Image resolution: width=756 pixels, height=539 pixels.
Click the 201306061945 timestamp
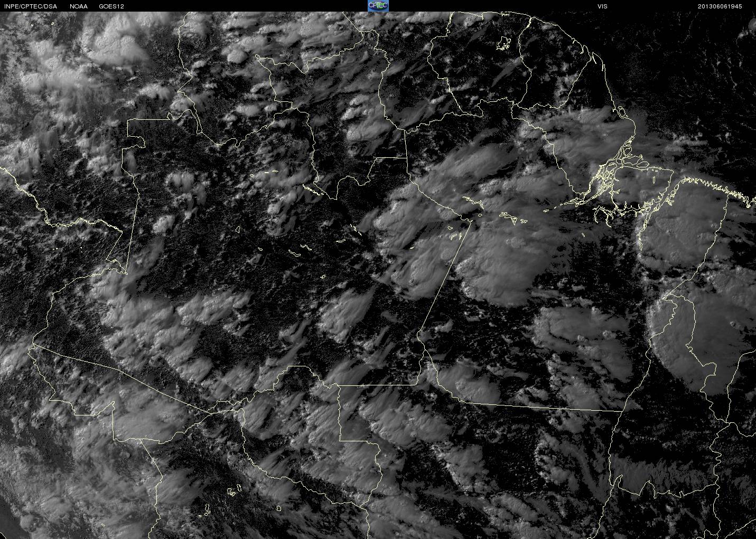click(720, 6)
